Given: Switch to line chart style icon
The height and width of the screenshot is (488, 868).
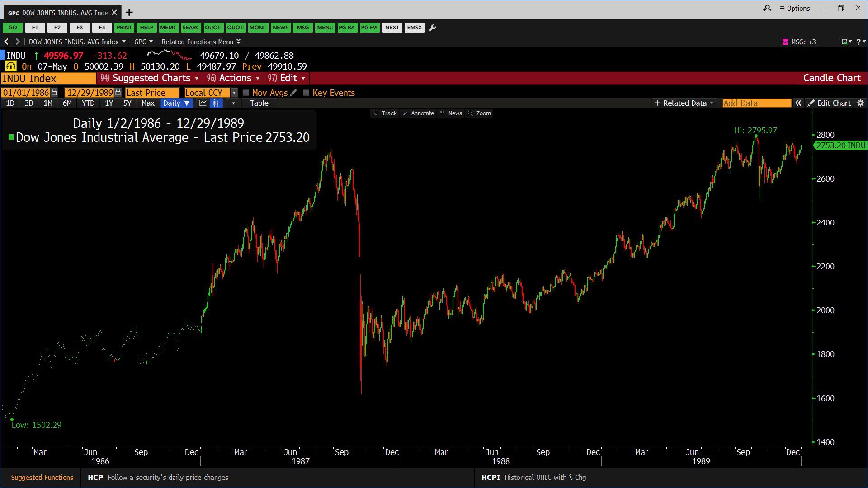Looking at the screenshot, I should tap(203, 103).
